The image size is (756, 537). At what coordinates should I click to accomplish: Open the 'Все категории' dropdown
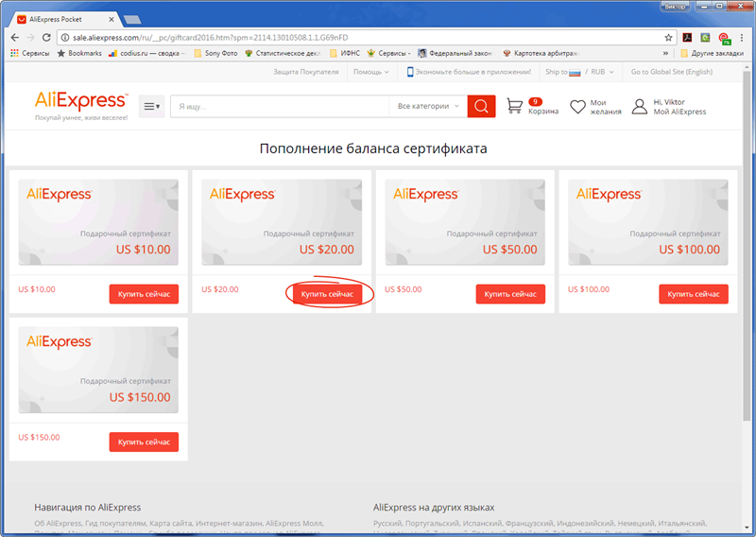pos(428,107)
